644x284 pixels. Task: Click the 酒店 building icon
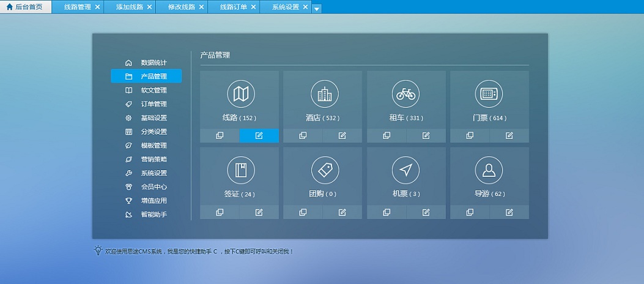coord(324,94)
